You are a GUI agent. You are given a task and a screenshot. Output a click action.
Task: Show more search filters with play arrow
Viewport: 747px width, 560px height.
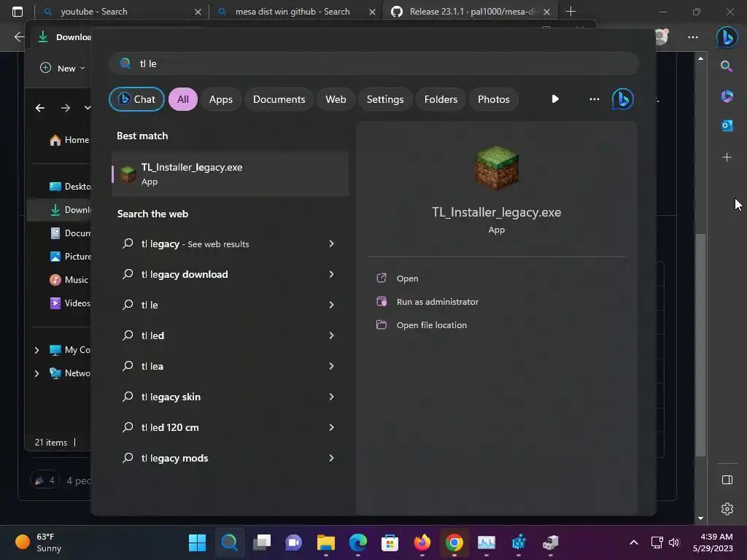[555, 99]
